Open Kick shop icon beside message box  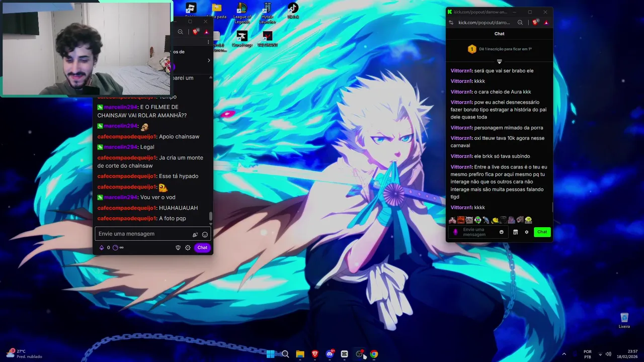[x=515, y=232]
